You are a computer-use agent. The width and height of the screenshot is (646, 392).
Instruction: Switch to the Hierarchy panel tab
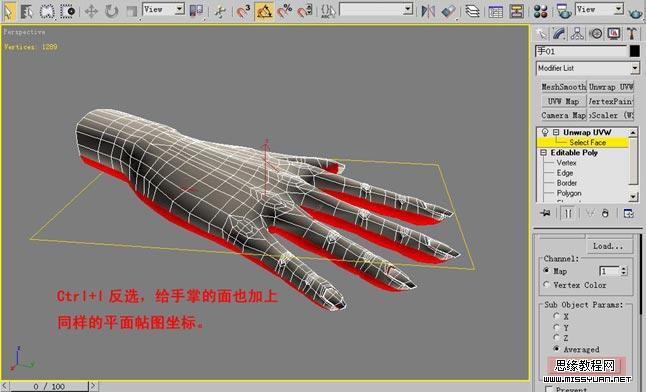click(x=577, y=33)
